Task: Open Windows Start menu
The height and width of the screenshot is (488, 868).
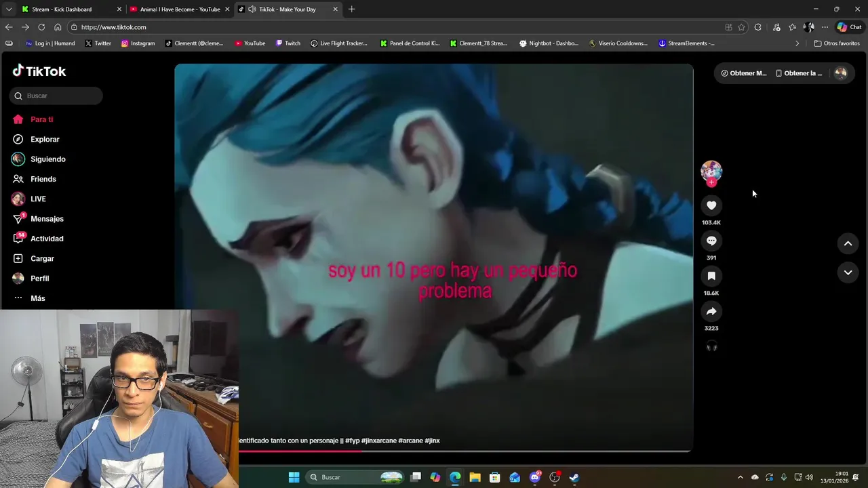Action: point(294,477)
